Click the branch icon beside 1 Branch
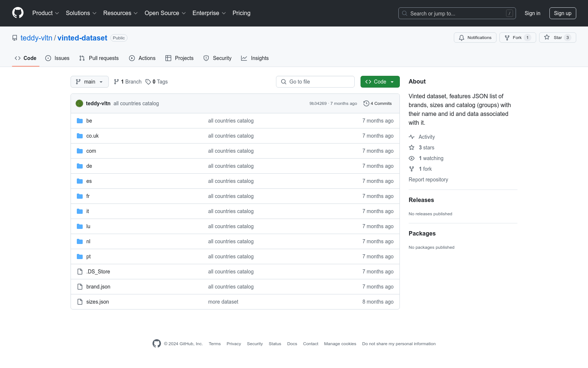588x368 pixels. 116,82
